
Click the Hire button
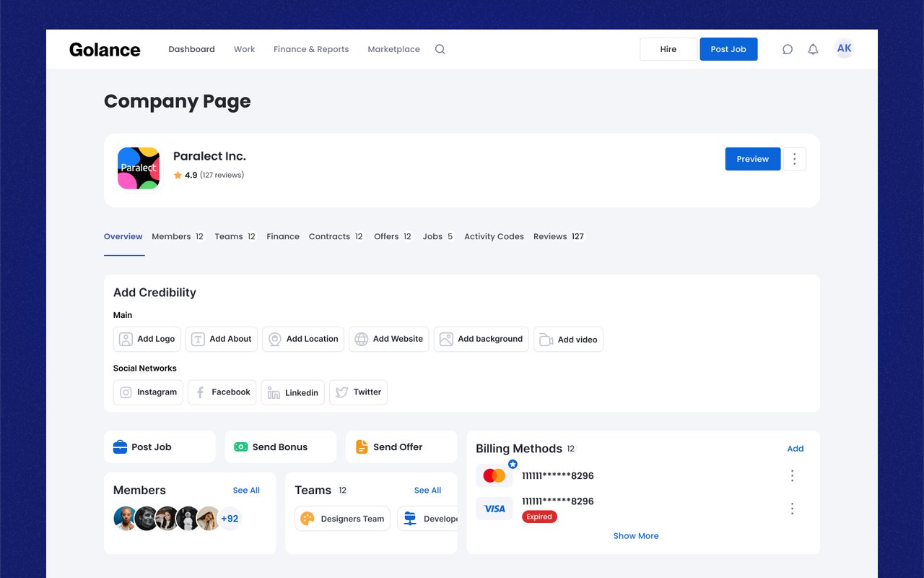[x=668, y=49]
